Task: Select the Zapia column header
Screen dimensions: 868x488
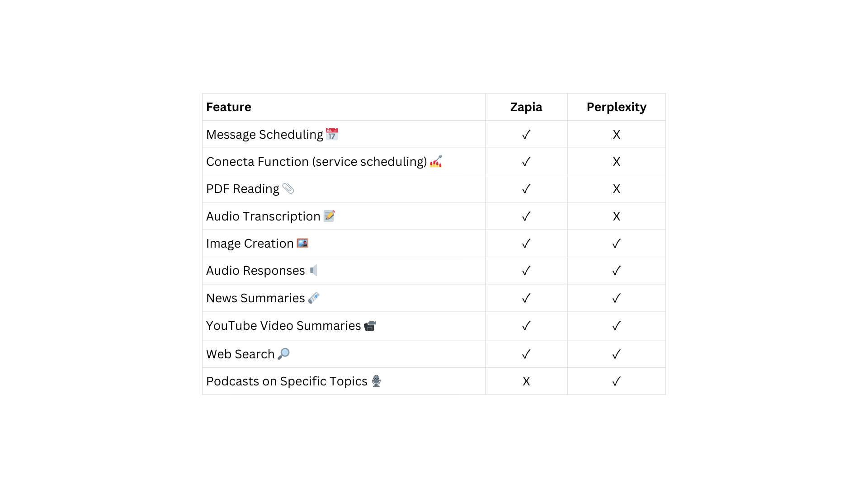Action: [526, 107]
